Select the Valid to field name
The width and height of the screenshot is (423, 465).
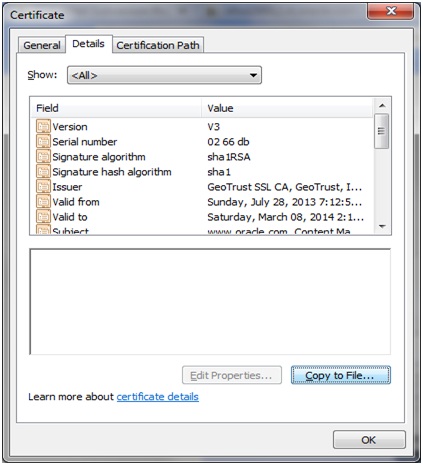(70, 217)
